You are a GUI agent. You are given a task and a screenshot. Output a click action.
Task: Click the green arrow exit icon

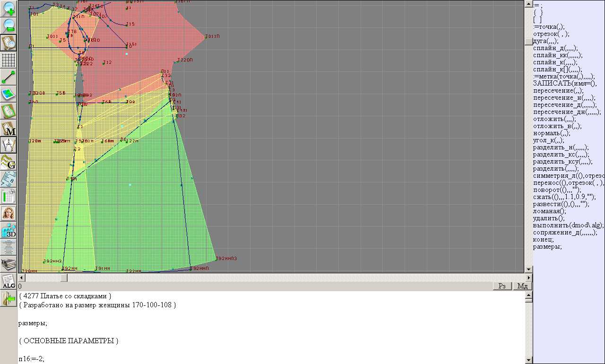9,299
